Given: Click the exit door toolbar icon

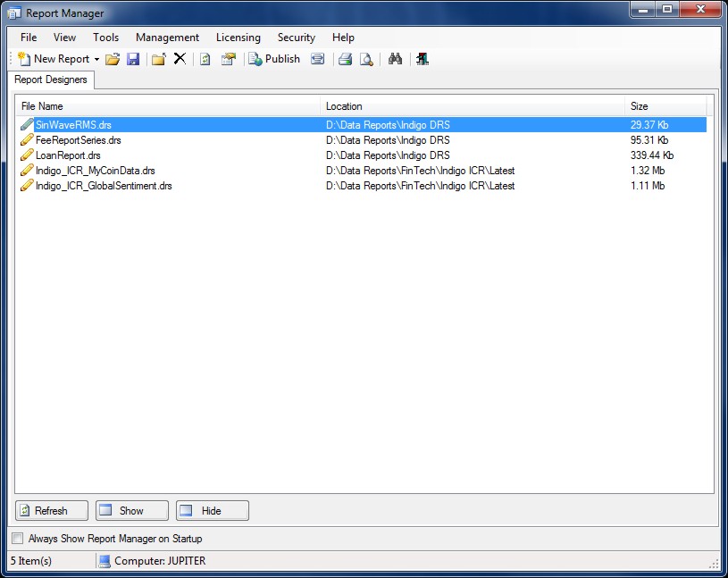Looking at the screenshot, I should coord(423,59).
